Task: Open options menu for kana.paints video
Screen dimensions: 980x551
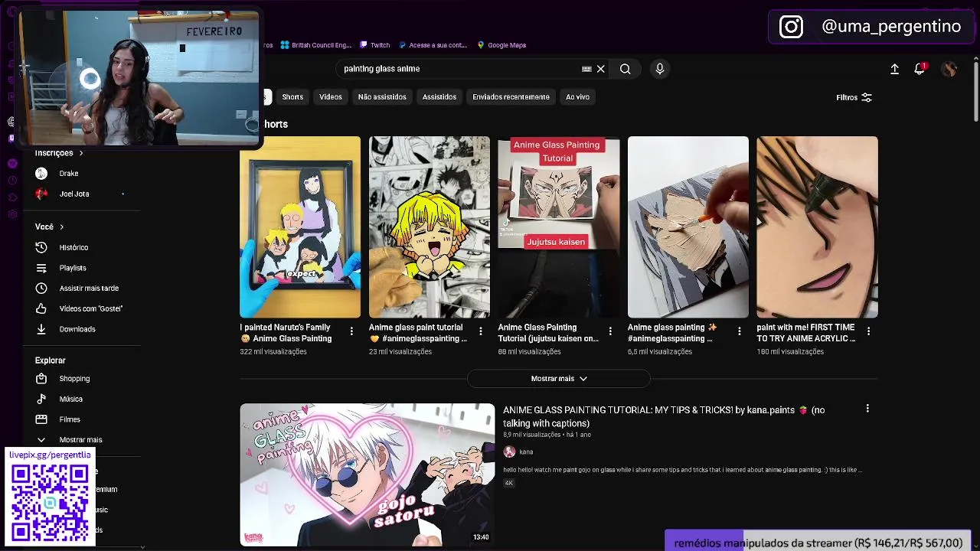Action: pyautogui.click(x=867, y=409)
